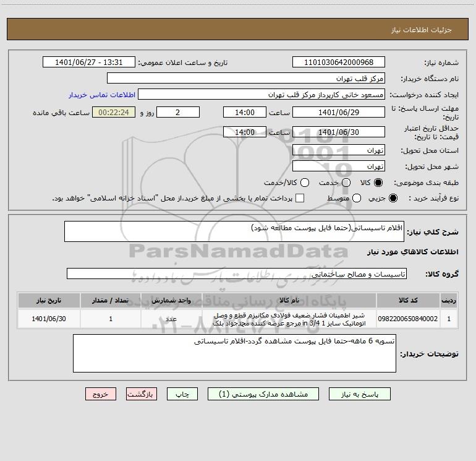Click the طبقه بندی موضوعی label
The image size is (476, 461).
coord(426,183)
